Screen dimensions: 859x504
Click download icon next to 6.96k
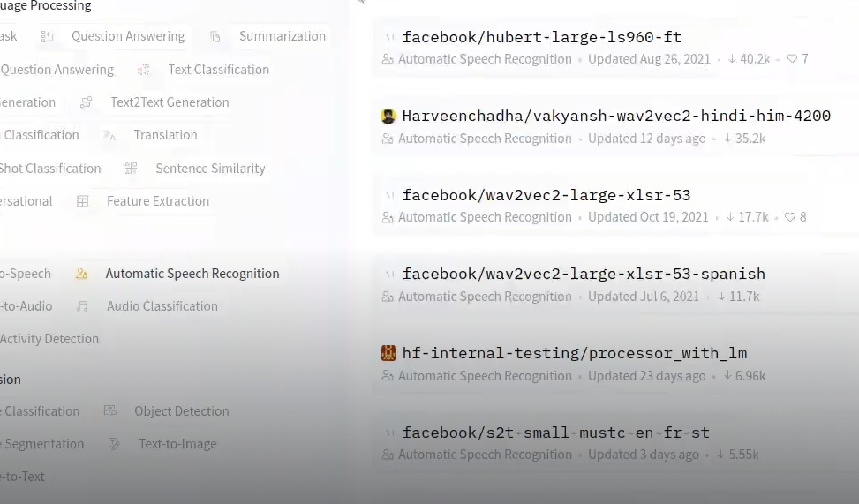(x=727, y=375)
